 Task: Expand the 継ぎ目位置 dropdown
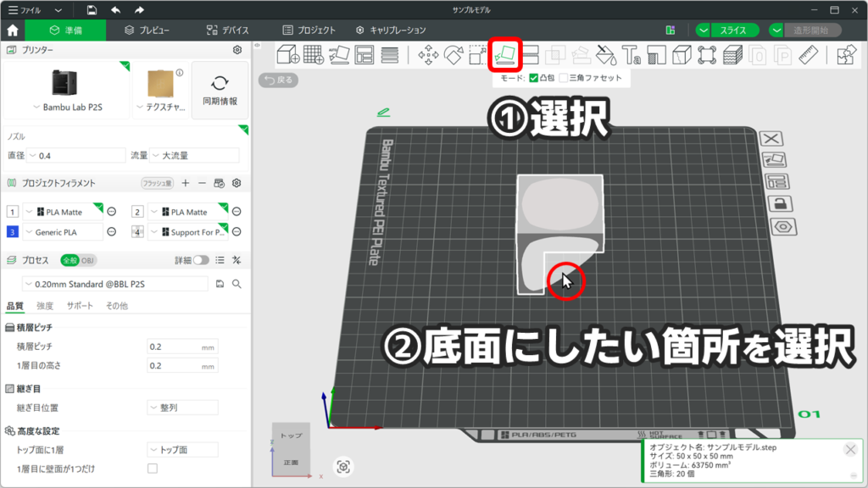point(182,408)
